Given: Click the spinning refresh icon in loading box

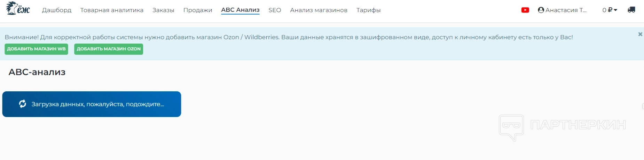Looking at the screenshot, I should 23,104.
